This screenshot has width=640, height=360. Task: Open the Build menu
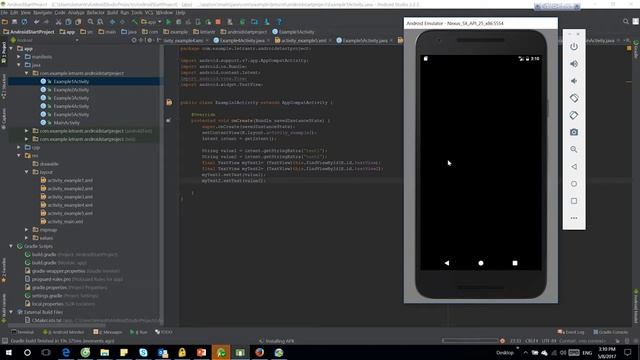[112, 13]
